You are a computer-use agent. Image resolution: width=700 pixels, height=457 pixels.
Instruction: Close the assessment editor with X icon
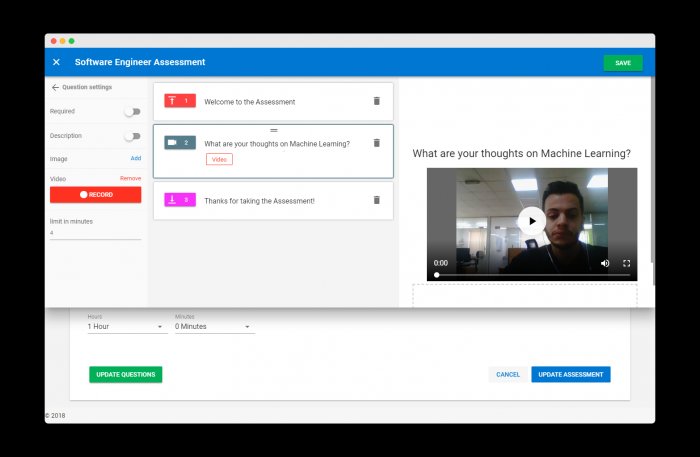coord(56,62)
